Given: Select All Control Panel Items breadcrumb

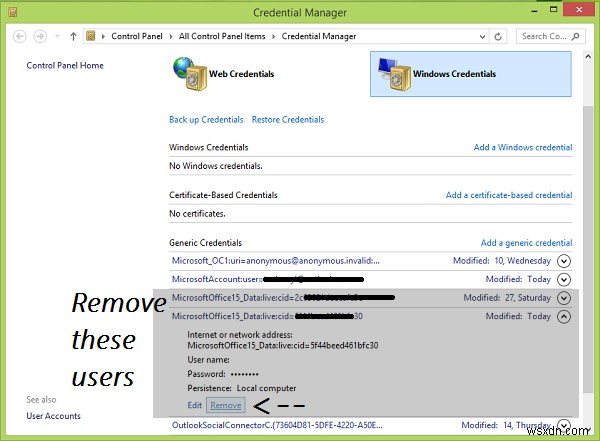Looking at the screenshot, I should point(222,36).
